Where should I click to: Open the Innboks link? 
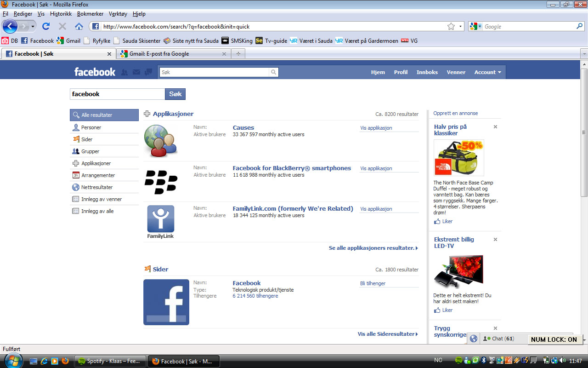tap(427, 72)
